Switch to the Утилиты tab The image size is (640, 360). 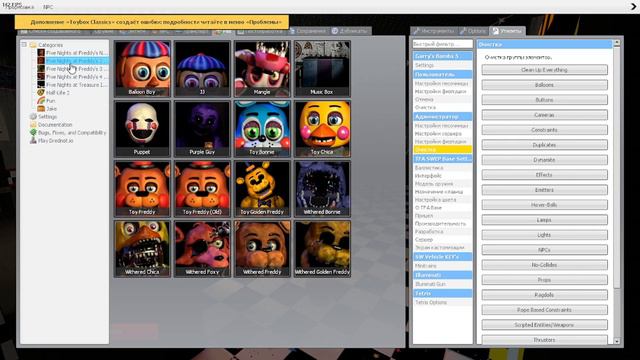point(507,31)
